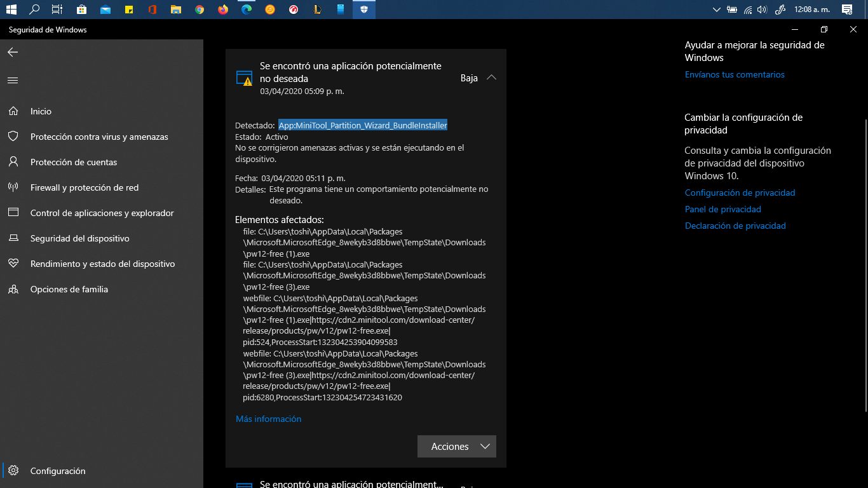The image size is (868, 488).
Task: Open Sticky Notes from taskbar
Action: pos(128,10)
